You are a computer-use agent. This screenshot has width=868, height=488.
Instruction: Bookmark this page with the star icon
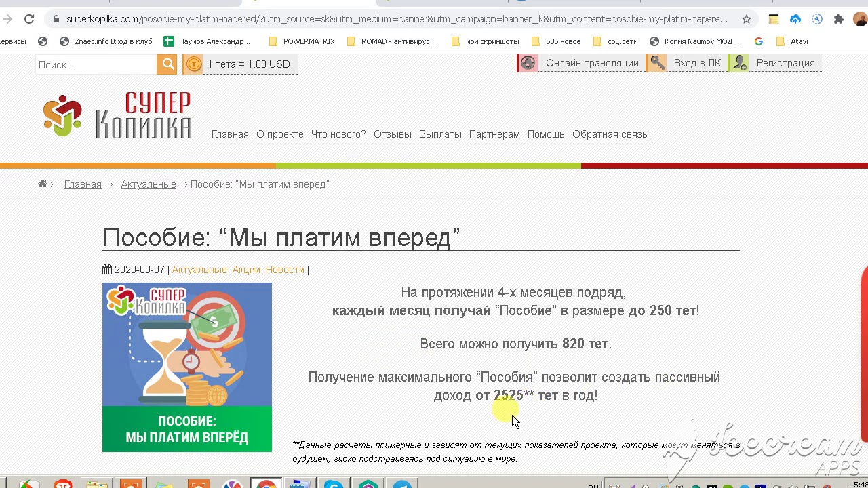(x=747, y=19)
